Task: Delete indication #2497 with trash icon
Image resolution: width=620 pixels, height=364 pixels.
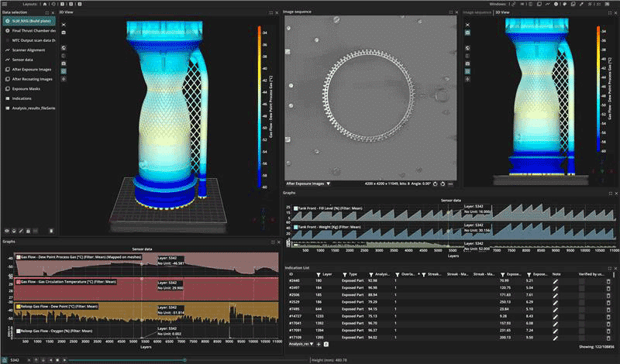Action: click(x=608, y=288)
